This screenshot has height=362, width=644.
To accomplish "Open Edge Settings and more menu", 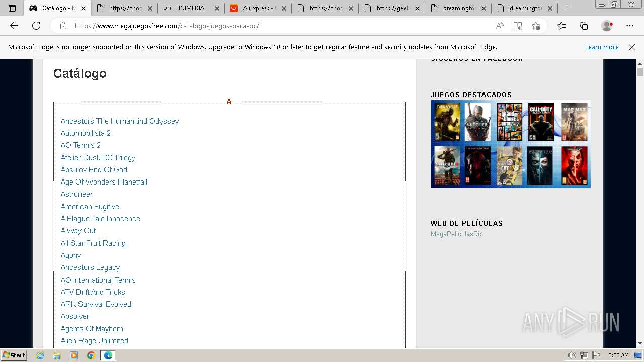I will click(630, 26).
